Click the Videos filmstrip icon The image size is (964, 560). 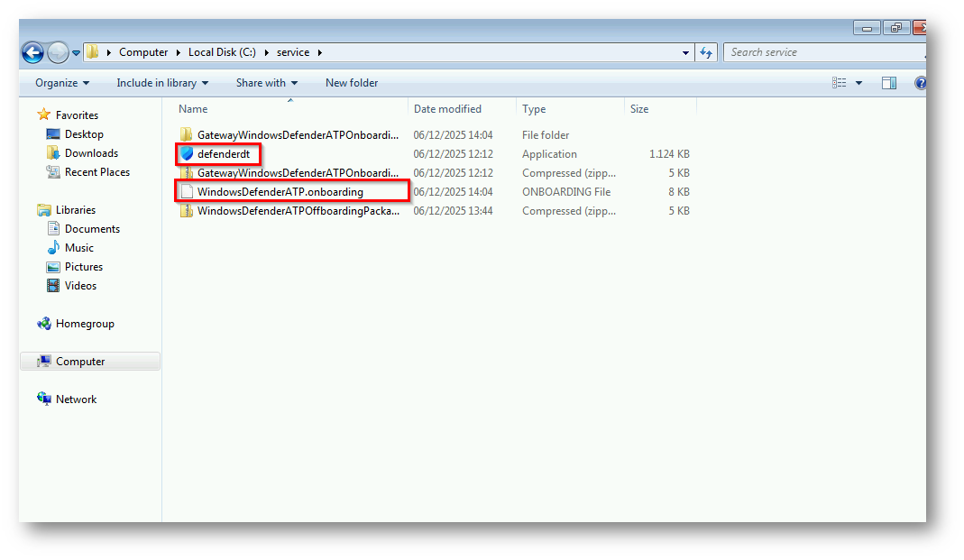coord(53,286)
